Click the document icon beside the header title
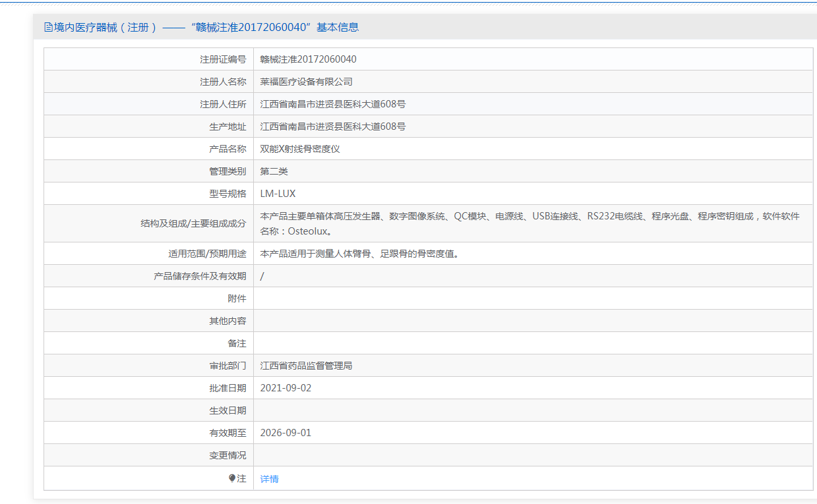The height and width of the screenshot is (504, 817). [x=48, y=27]
